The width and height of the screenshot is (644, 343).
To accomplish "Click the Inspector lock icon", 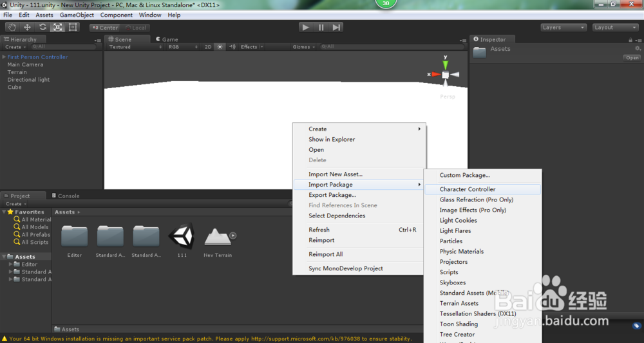I will (x=630, y=40).
